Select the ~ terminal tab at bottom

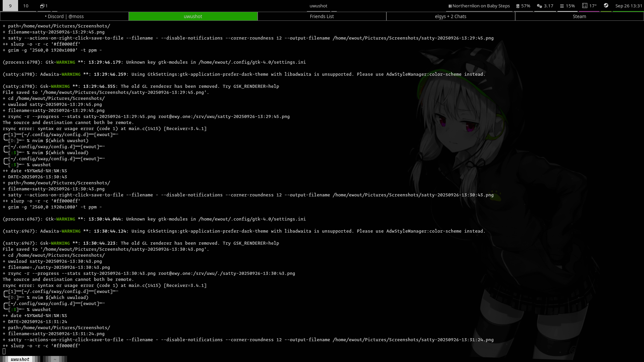click(55, 359)
